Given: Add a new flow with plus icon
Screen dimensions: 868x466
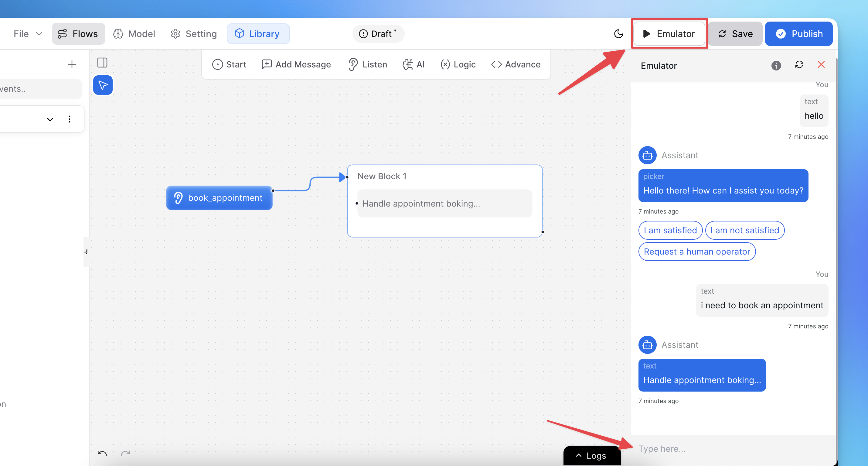Looking at the screenshot, I should [72, 64].
